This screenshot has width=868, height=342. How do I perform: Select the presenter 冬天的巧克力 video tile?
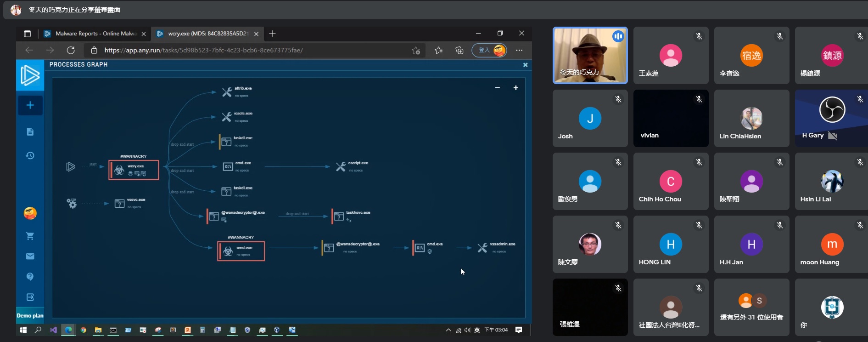click(590, 55)
